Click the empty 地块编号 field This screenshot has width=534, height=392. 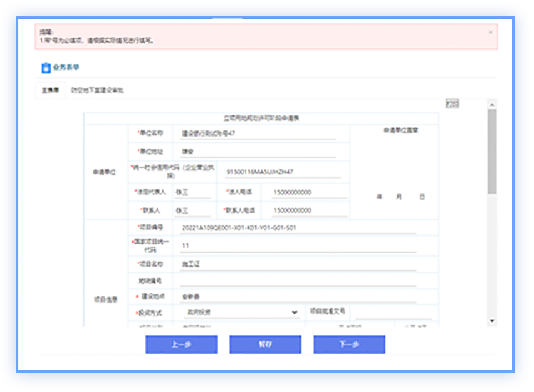pyautogui.click(x=298, y=281)
